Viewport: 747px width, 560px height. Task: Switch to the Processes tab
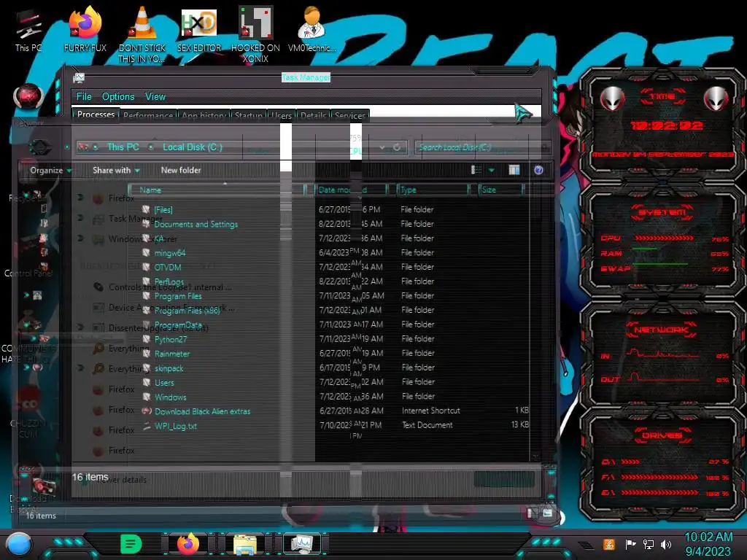(x=96, y=114)
